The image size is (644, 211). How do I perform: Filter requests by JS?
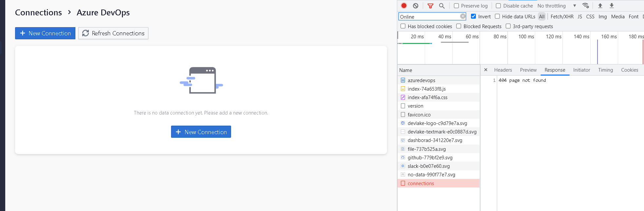[579, 17]
